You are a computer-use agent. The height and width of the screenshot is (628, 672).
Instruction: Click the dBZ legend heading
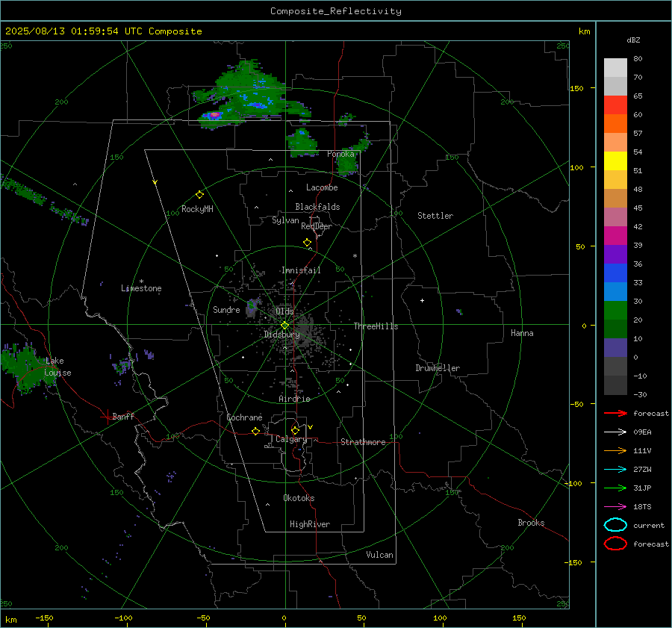[x=633, y=40]
